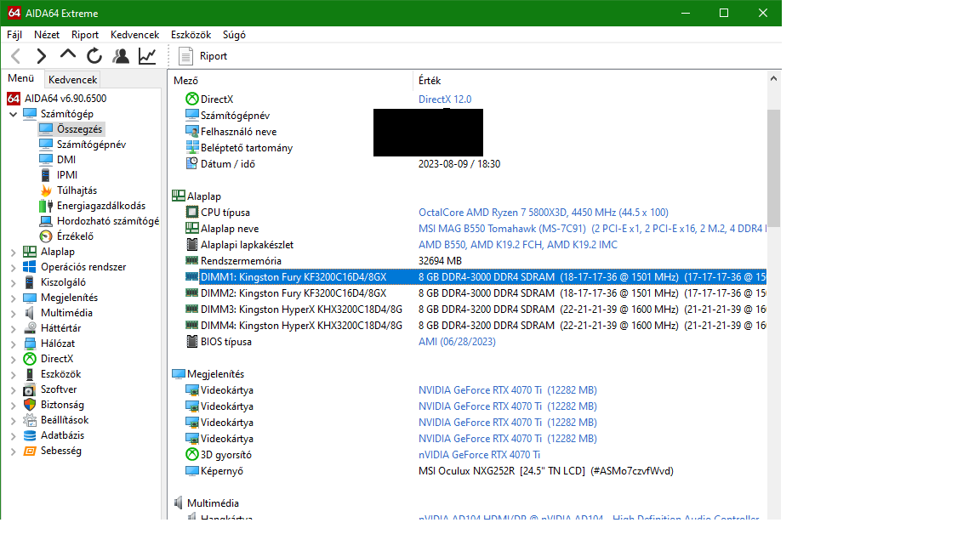Select Számítógépnév in the left tree
980x551 pixels.
(x=91, y=145)
